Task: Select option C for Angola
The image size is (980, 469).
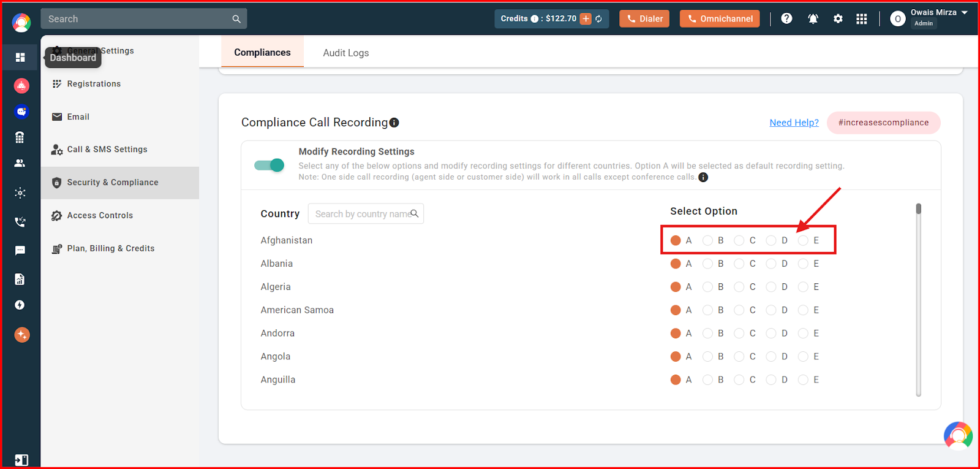Action: point(739,356)
